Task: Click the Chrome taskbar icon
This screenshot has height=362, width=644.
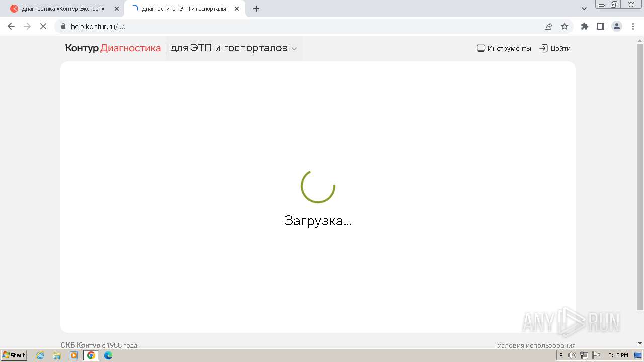Action: click(91, 355)
